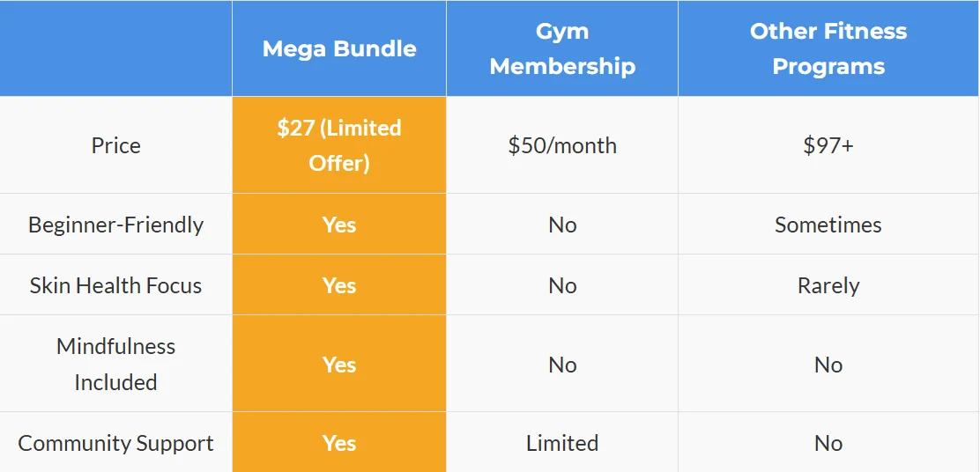Select the Community Support row label
Screen dimensions: 980x472
pyautogui.click(x=116, y=443)
